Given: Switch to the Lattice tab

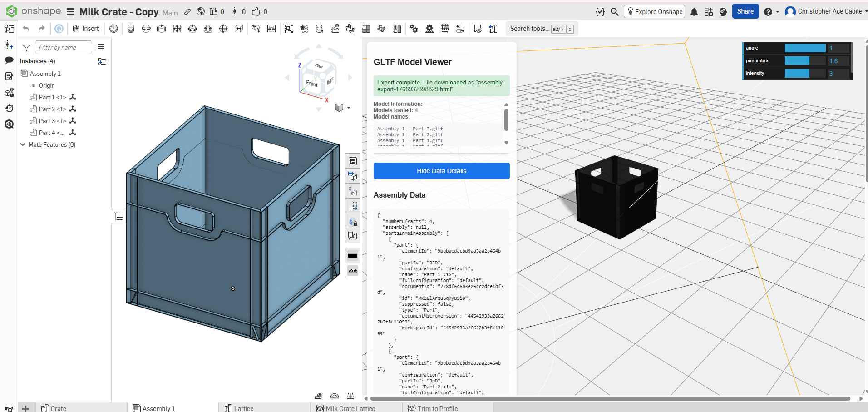Looking at the screenshot, I should (x=243, y=408).
